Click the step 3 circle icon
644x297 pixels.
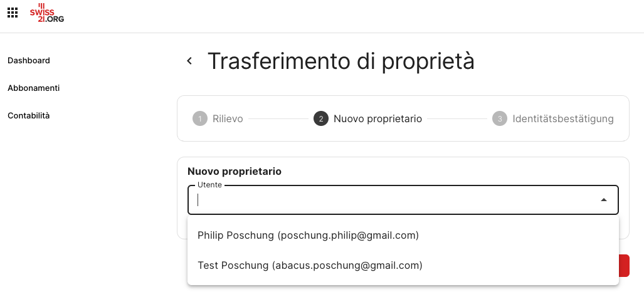[500, 118]
